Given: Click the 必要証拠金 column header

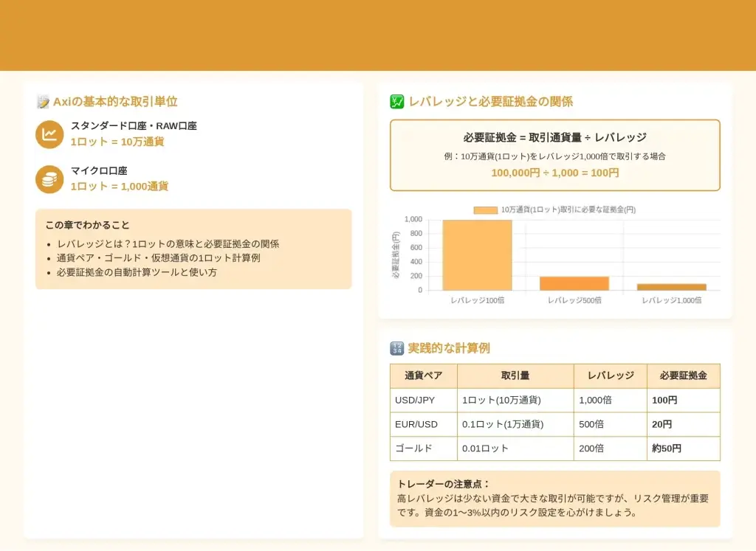Looking at the screenshot, I should [683, 375].
